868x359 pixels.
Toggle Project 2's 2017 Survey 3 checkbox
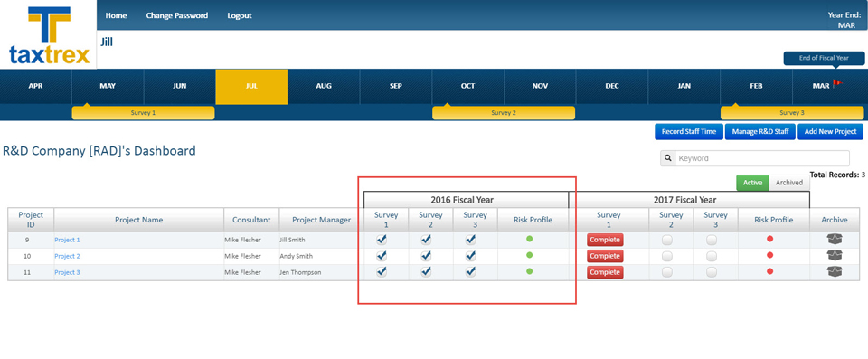(712, 256)
